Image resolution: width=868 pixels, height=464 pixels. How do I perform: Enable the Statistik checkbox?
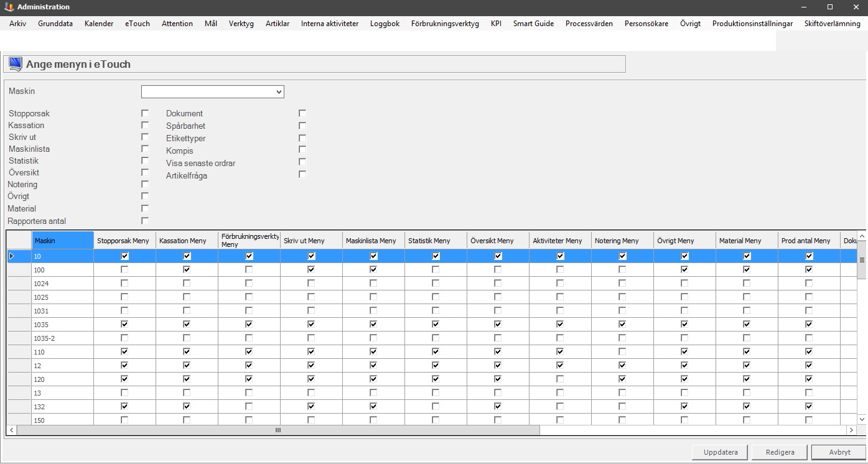(145, 160)
